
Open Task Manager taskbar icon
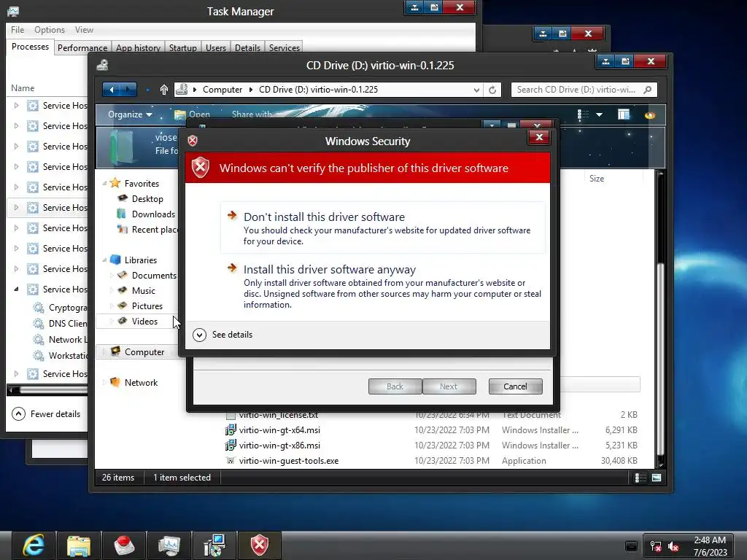[x=169, y=545]
